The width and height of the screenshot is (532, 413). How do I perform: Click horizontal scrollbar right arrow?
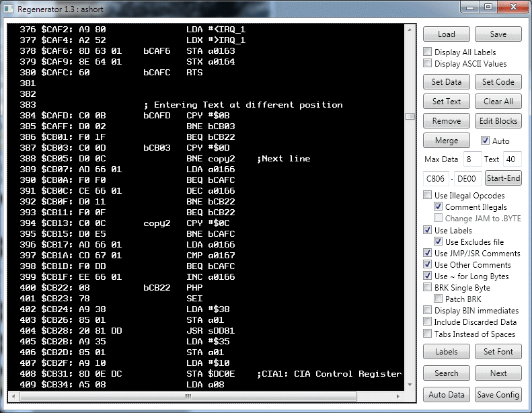pos(398,396)
